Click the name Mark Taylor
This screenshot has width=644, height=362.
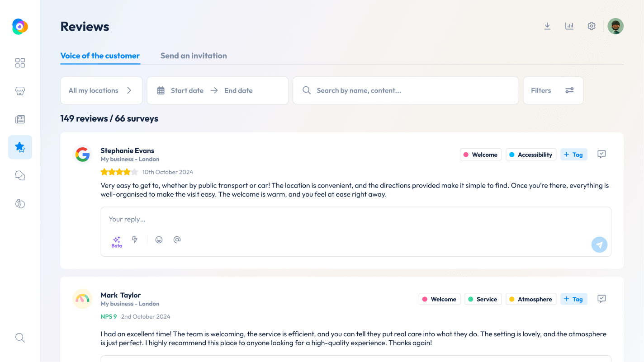click(x=121, y=295)
